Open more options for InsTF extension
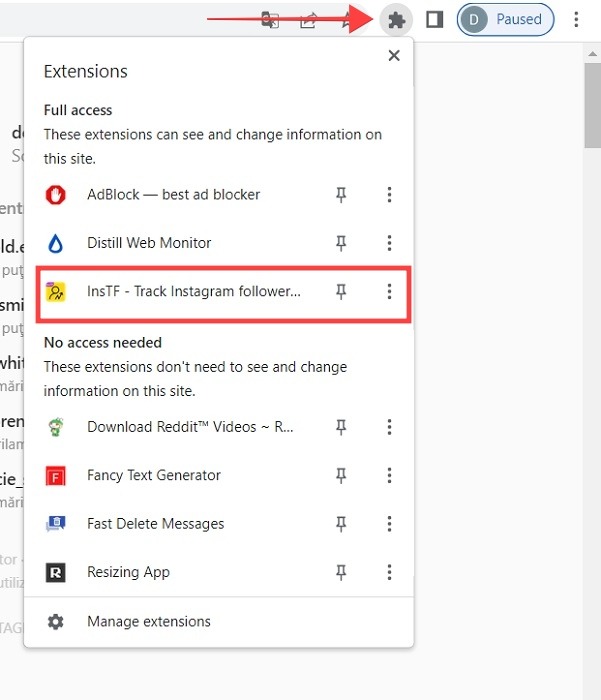Viewport: 601px width, 700px height. 389,292
